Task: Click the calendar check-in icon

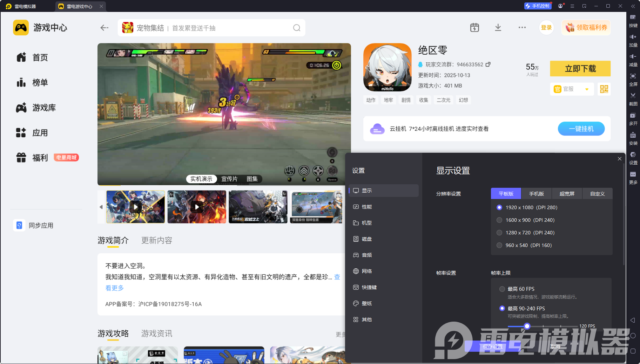Action: click(x=474, y=28)
